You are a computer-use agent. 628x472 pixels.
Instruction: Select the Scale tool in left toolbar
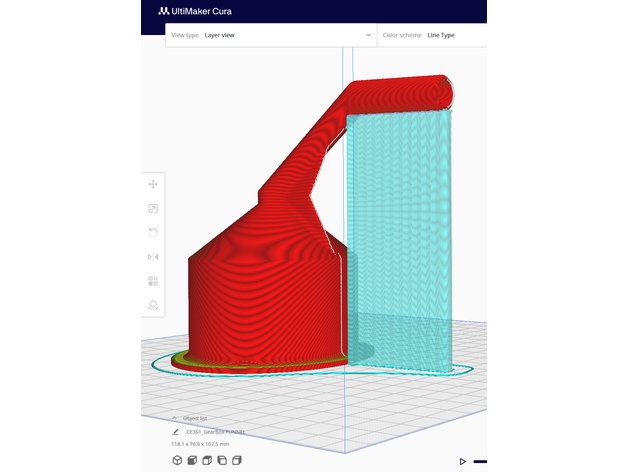point(153,208)
